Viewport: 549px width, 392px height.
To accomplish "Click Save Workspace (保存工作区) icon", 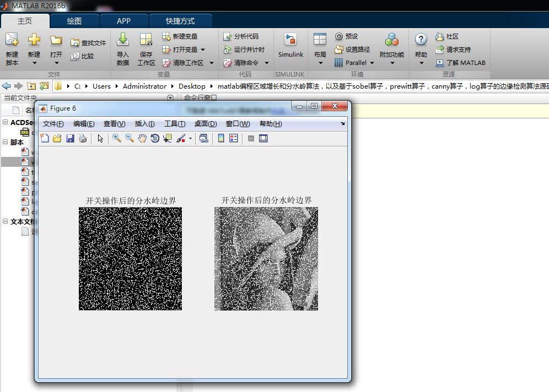I will pos(146,40).
